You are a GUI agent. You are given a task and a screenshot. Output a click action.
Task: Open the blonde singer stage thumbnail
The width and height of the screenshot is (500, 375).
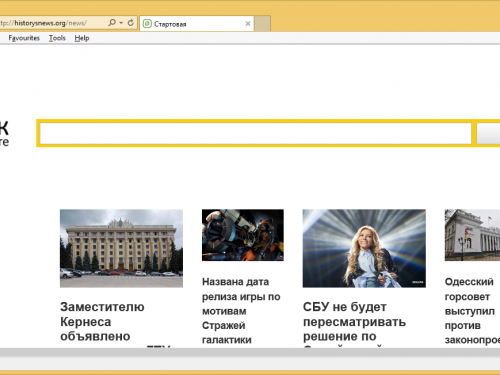point(364,248)
